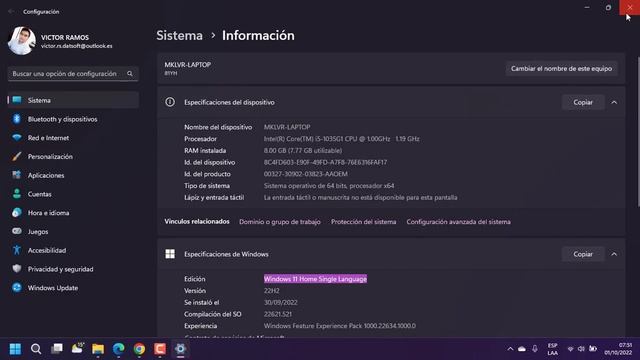Click the processor Intel Core i5-1035G1 value

click(341, 139)
